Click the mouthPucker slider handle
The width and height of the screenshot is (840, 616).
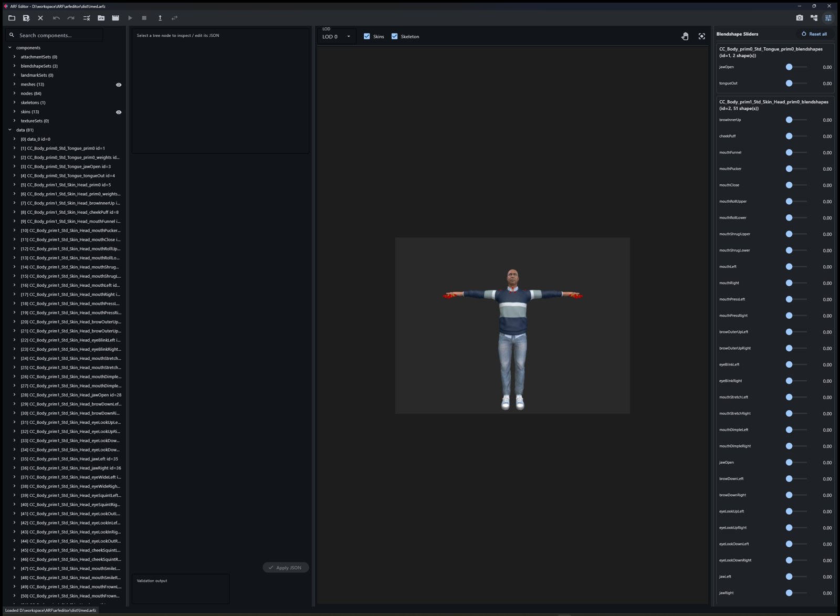789,169
